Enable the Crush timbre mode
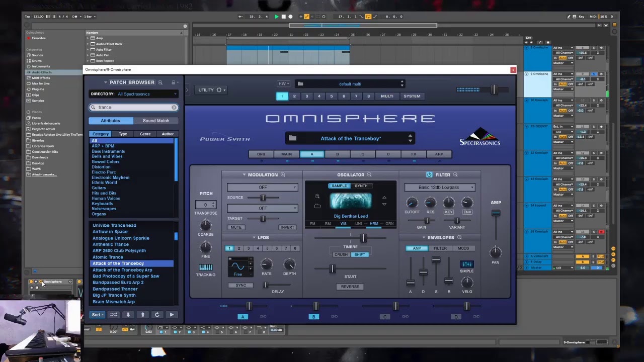The image size is (644, 362). point(341,254)
